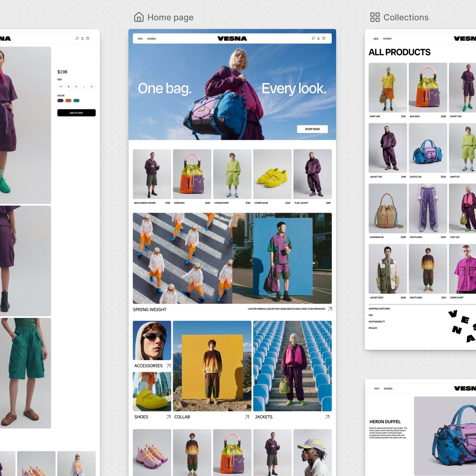This screenshot has width=476, height=476.
Task: Open DUFFLE 241 thumbnail in All Products
Action: point(428,148)
